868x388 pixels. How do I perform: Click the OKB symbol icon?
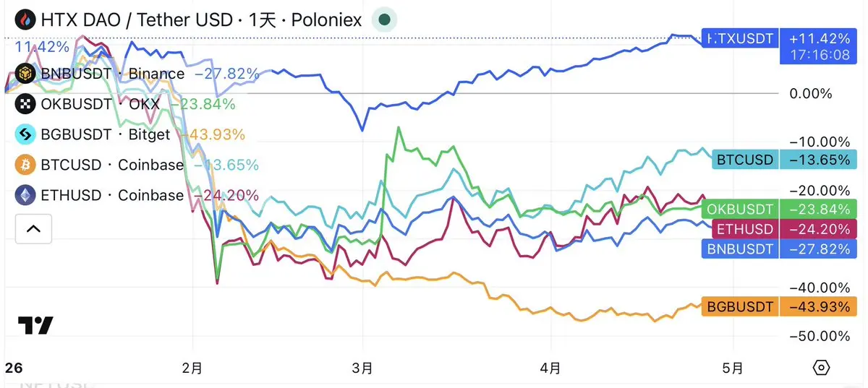pyautogui.click(x=26, y=103)
